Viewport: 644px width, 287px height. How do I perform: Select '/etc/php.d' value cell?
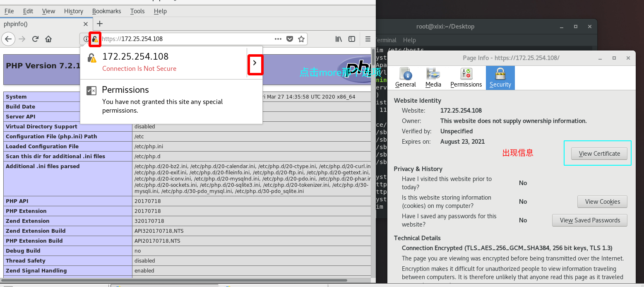[x=252, y=157]
